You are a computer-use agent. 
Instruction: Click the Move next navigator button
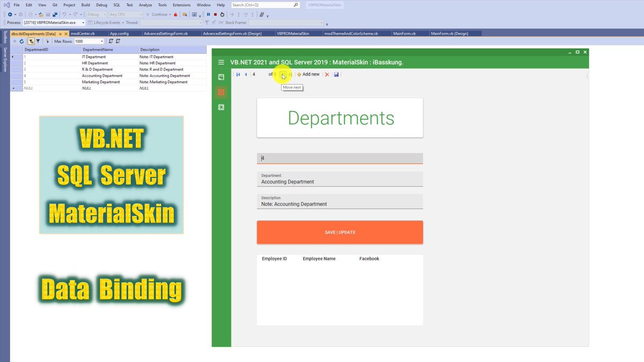283,75
